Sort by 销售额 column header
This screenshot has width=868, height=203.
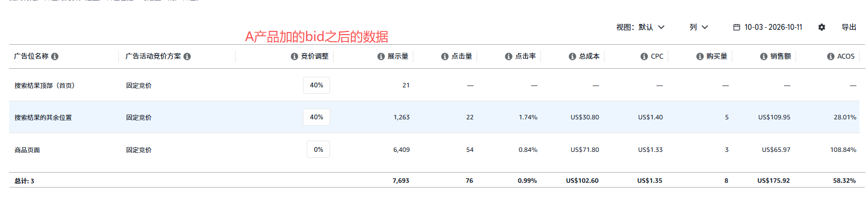780,56
